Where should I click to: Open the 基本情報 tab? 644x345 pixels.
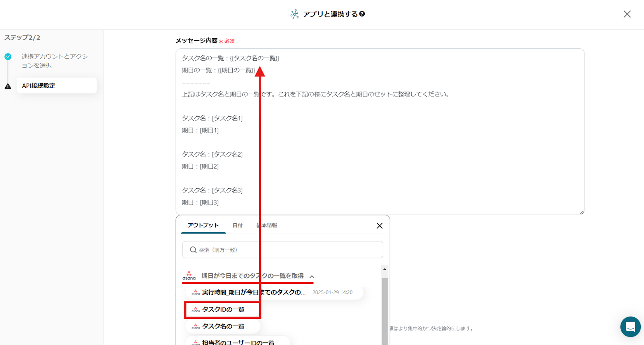click(267, 225)
